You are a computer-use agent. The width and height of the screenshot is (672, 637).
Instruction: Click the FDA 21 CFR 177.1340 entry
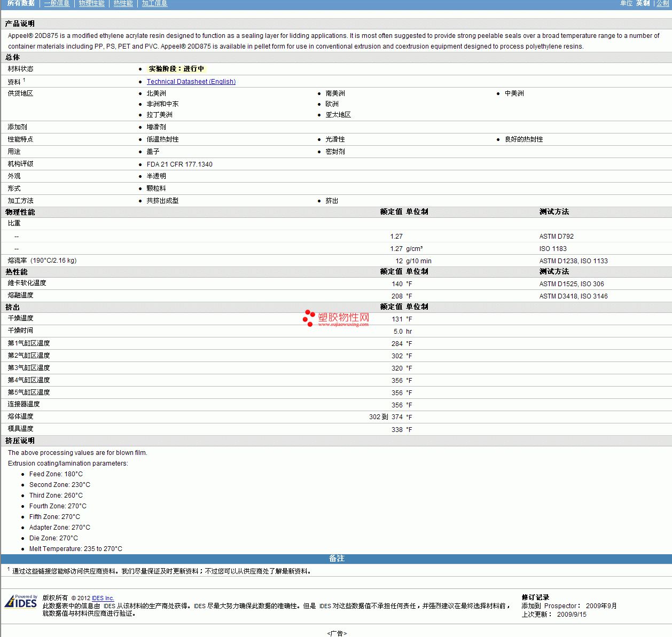coord(179,164)
